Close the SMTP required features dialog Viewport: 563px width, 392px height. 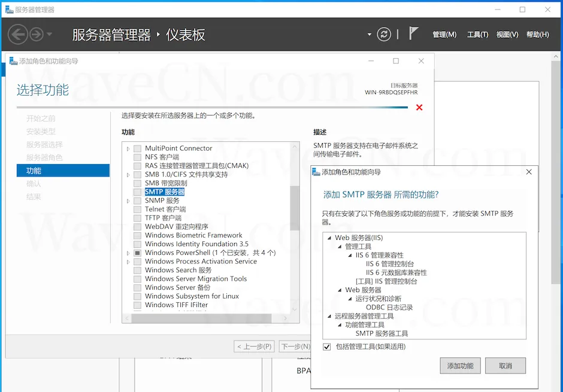click(x=529, y=172)
